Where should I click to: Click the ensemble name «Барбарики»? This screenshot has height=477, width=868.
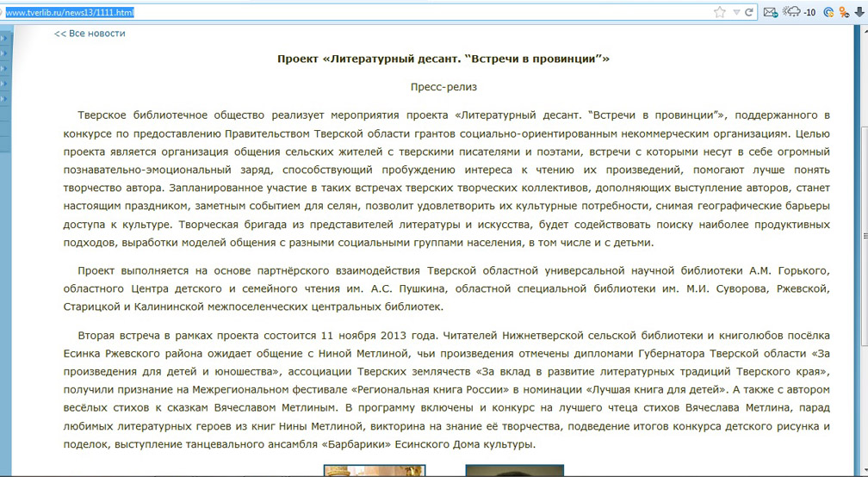coord(357,444)
